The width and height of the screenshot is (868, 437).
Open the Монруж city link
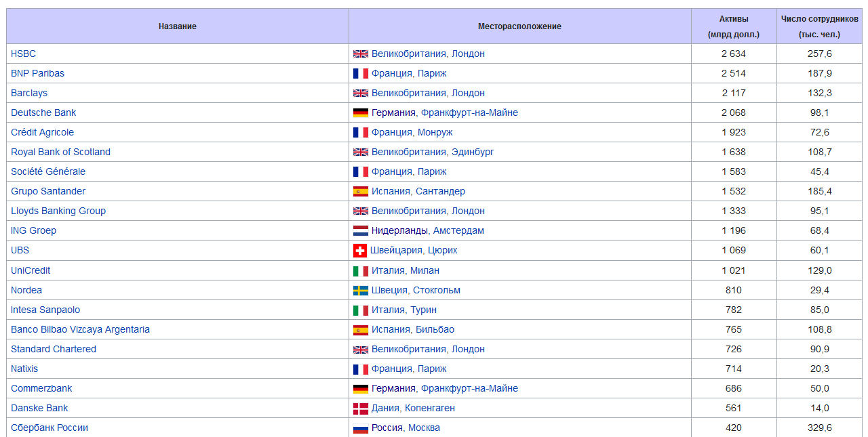click(x=435, y=132)
